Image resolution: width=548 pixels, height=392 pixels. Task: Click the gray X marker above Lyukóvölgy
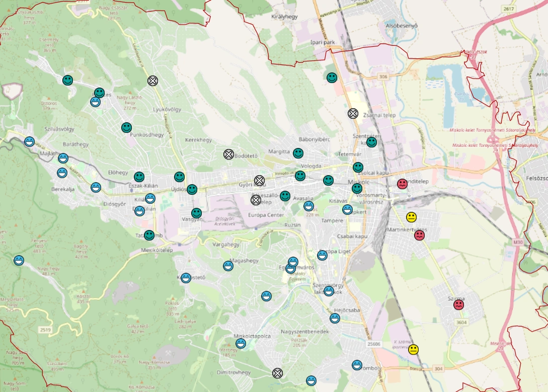point(153,81)
